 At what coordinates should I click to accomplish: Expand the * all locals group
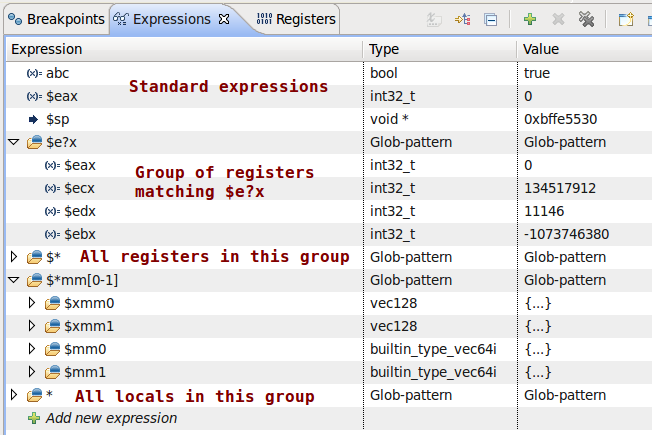[13, 396]
